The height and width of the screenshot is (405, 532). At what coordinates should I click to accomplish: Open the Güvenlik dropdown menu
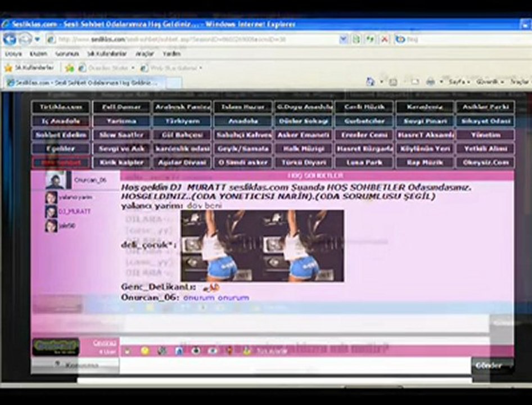coord(490,82)
